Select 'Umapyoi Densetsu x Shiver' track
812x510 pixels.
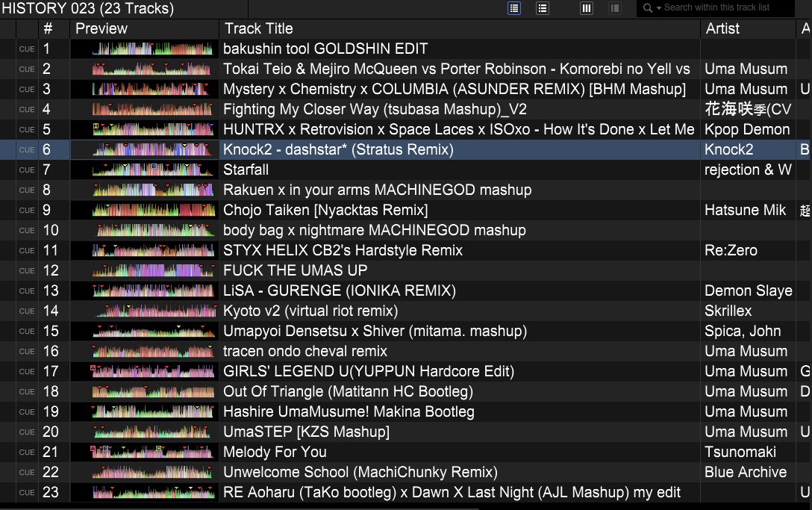point(375,332)
